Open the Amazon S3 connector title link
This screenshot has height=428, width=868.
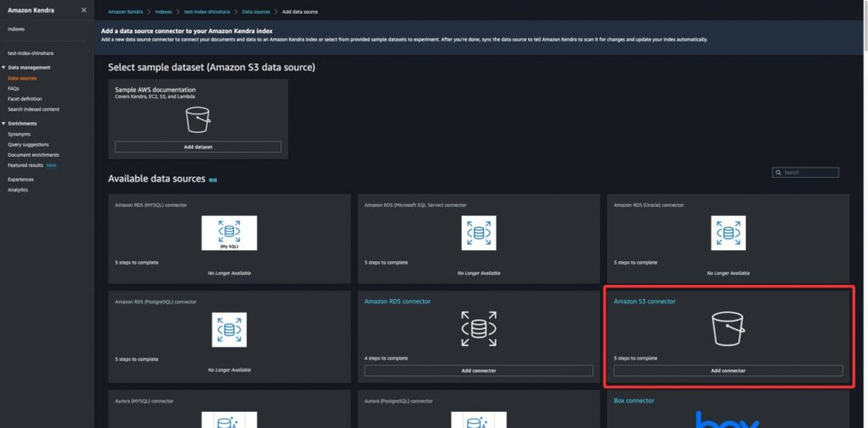click(x=644, y=301)
